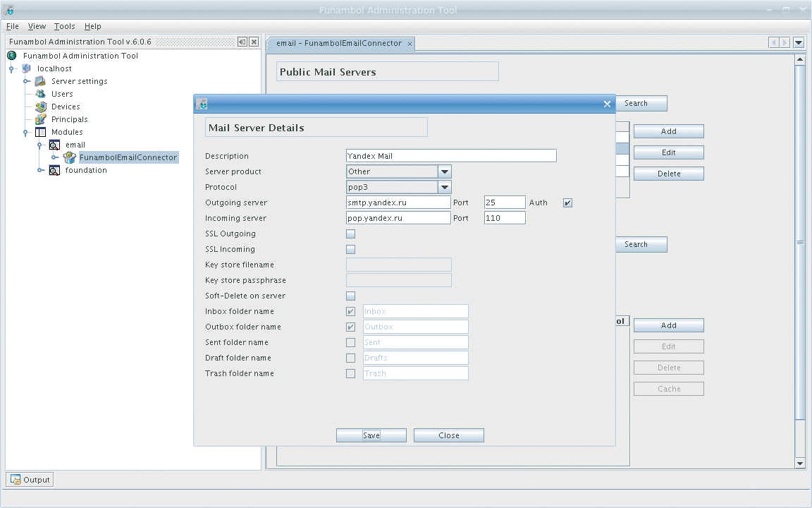Click the Save button
The image size is (812, 508).
coord(371,435)
